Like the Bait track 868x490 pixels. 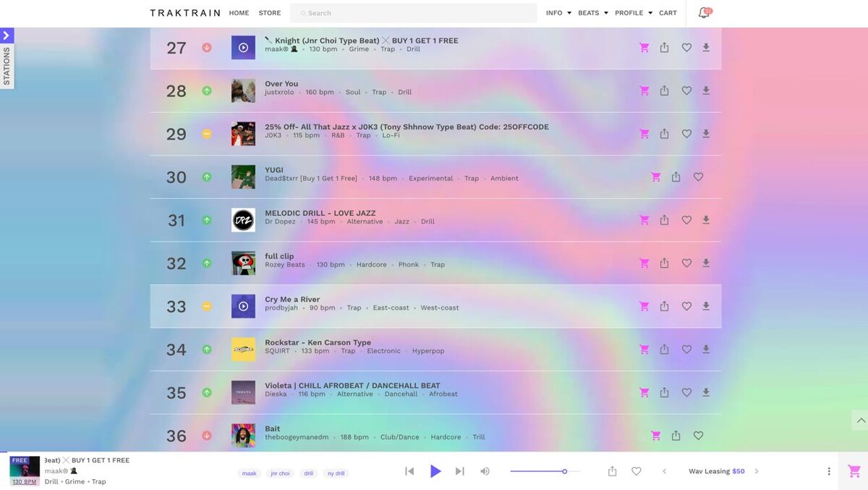point(698,436)
